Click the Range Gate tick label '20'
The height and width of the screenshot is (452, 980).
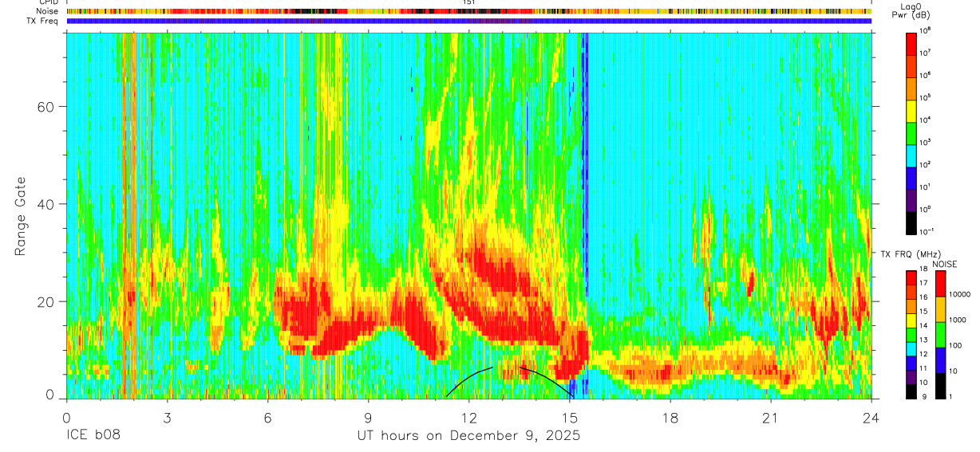click(45, 302)
